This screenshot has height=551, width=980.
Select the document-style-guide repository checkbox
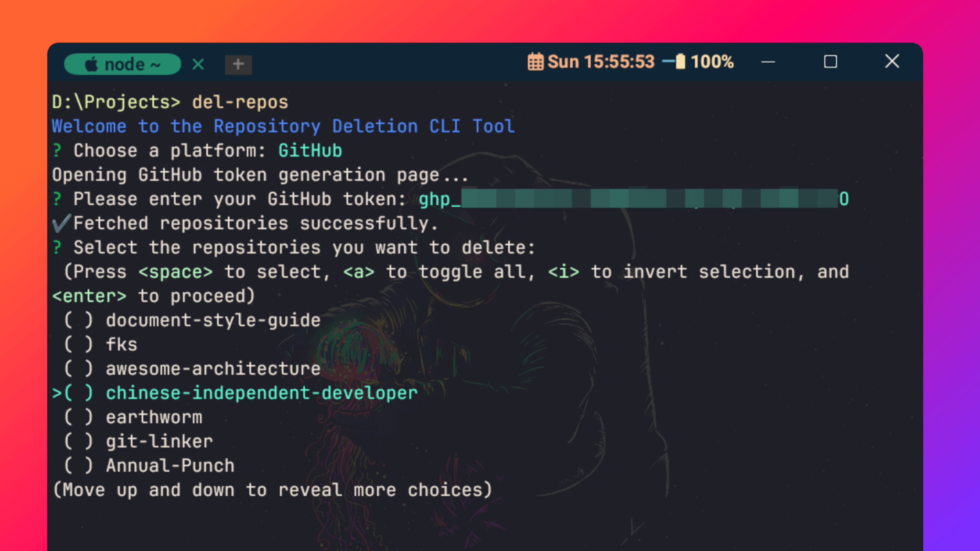(81, 319)
